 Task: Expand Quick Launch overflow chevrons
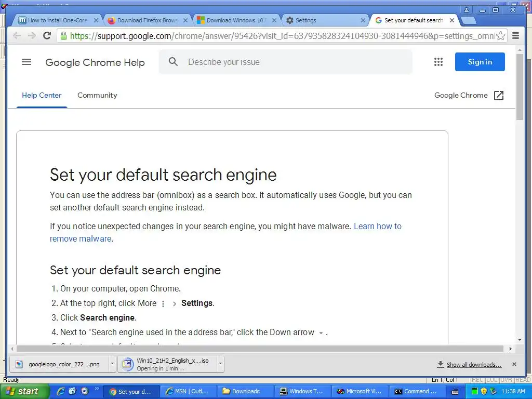point(97,389)
